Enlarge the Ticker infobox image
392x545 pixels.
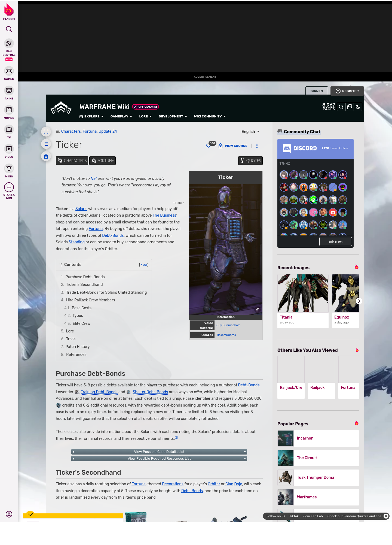(x=257, y=310)
